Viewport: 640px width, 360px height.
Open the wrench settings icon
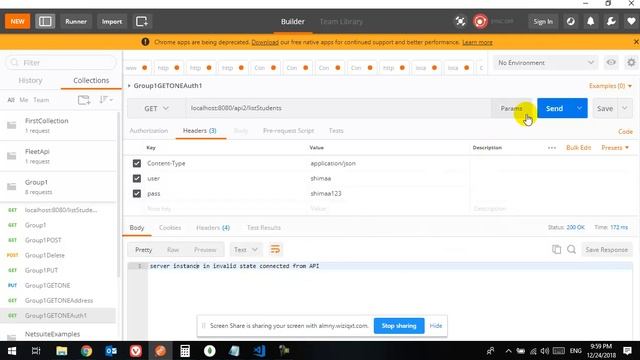611,21
